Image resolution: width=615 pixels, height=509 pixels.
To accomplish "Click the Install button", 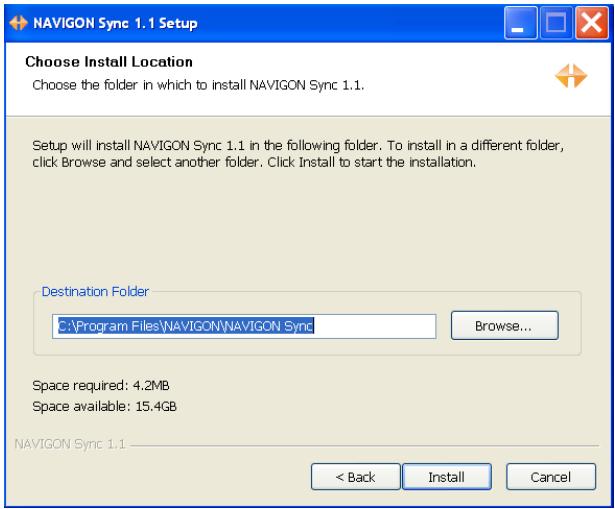I will coord(447,477).
